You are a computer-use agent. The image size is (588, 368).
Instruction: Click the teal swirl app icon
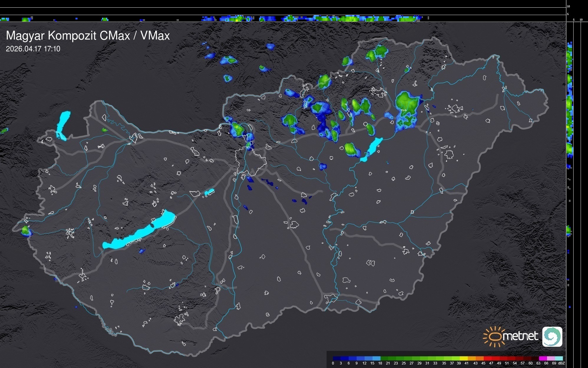(x=552, y=336)
